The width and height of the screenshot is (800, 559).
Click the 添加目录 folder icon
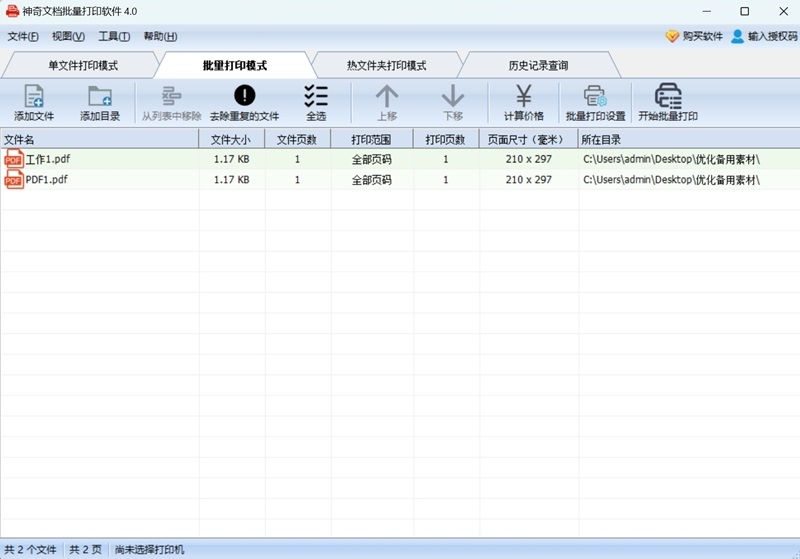pyautogui.click(x=100, y=96)
